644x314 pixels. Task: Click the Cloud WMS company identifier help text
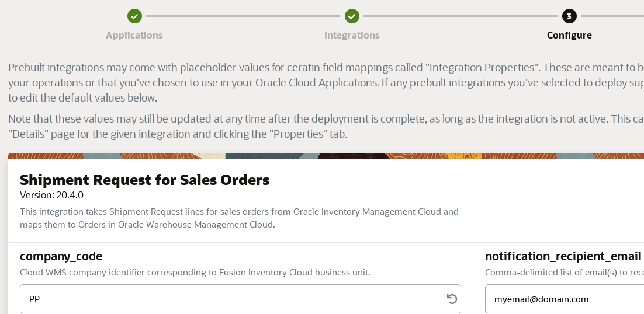point(195,273)
